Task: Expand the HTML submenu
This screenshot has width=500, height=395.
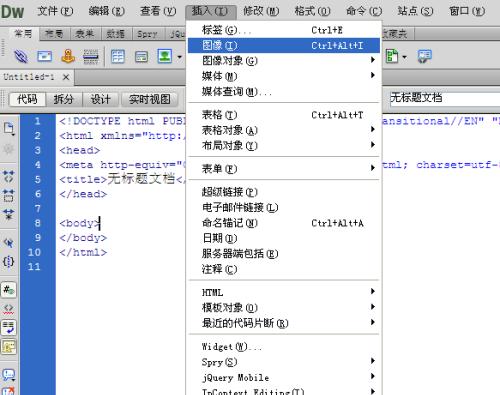Action: 284,292
